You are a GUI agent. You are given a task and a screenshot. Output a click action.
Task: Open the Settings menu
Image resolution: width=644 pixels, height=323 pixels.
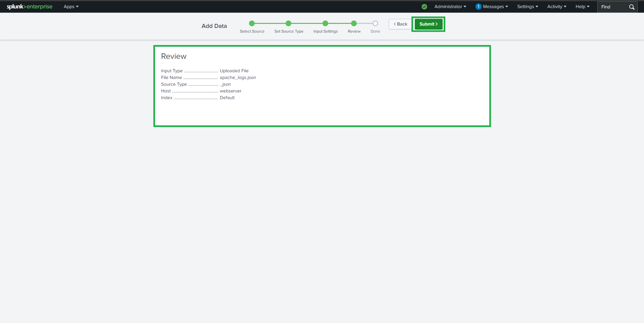[528, 7]
